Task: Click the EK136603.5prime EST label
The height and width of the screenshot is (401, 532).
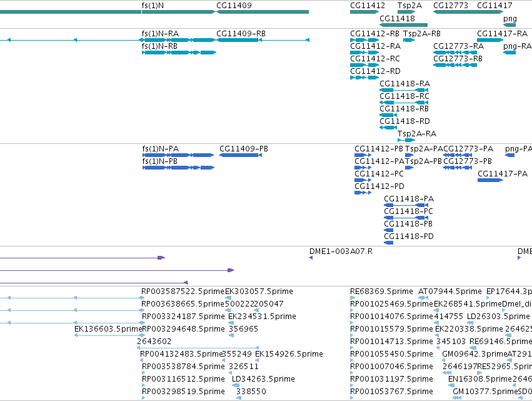Action: click(108, 329)
